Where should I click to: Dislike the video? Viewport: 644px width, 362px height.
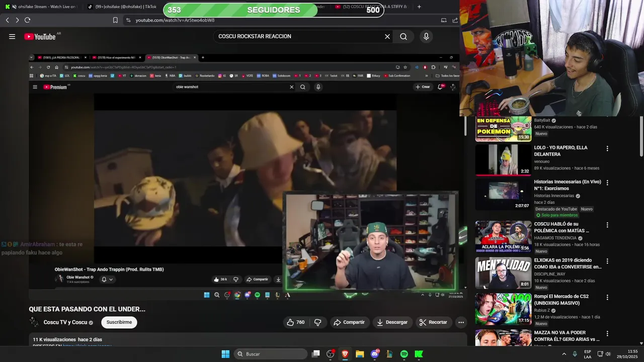click(x=317, y=322)
